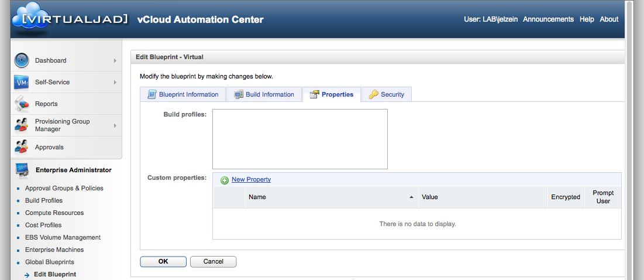This screenshot has height=280, width=644.
Task: Expand the Dashboard submenu arrow
Action: pyautogui.click(x=115, y=60)
